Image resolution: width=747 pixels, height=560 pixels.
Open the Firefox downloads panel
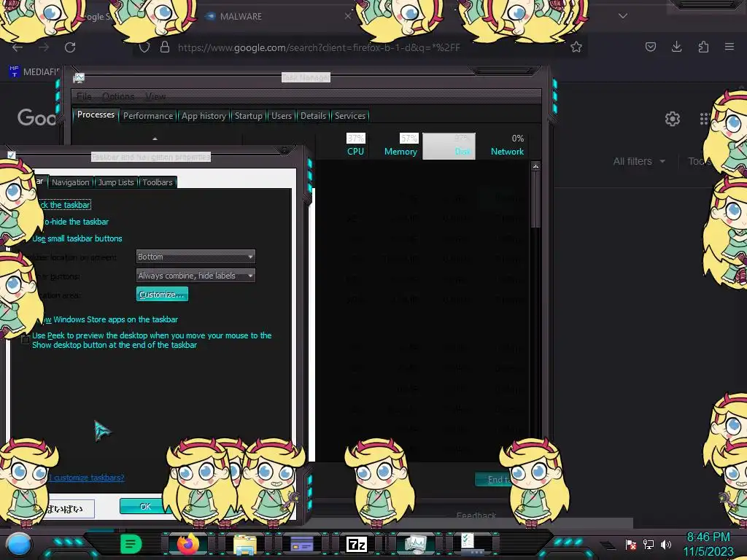click(x=676, y=47)
